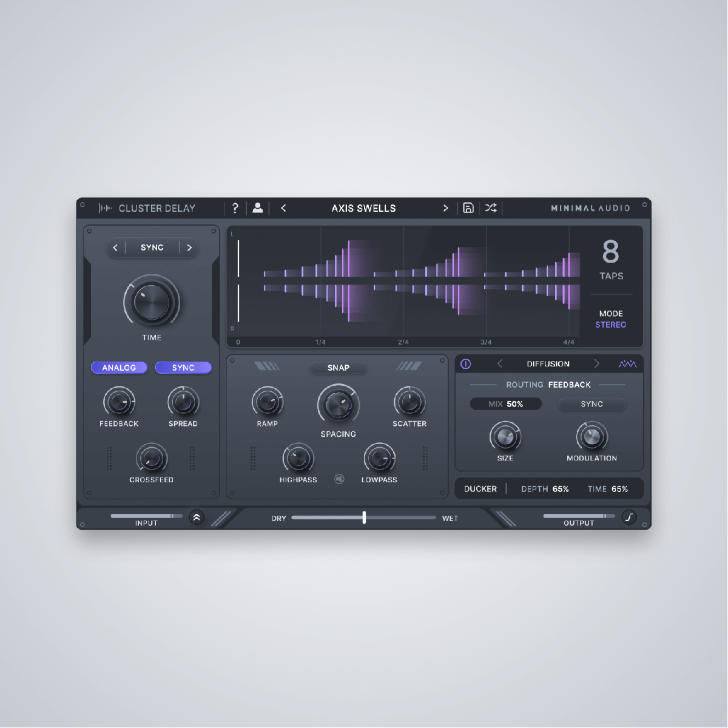728x728 pixels.
Task: Click the Diffusion waveform icon
Action: [627, 364]
